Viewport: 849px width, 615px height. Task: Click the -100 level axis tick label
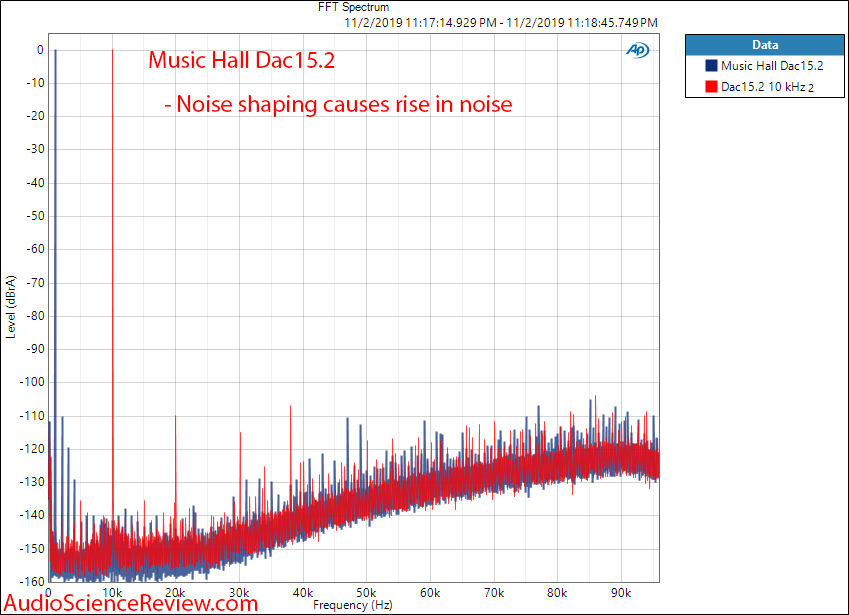tap(32, 382)
